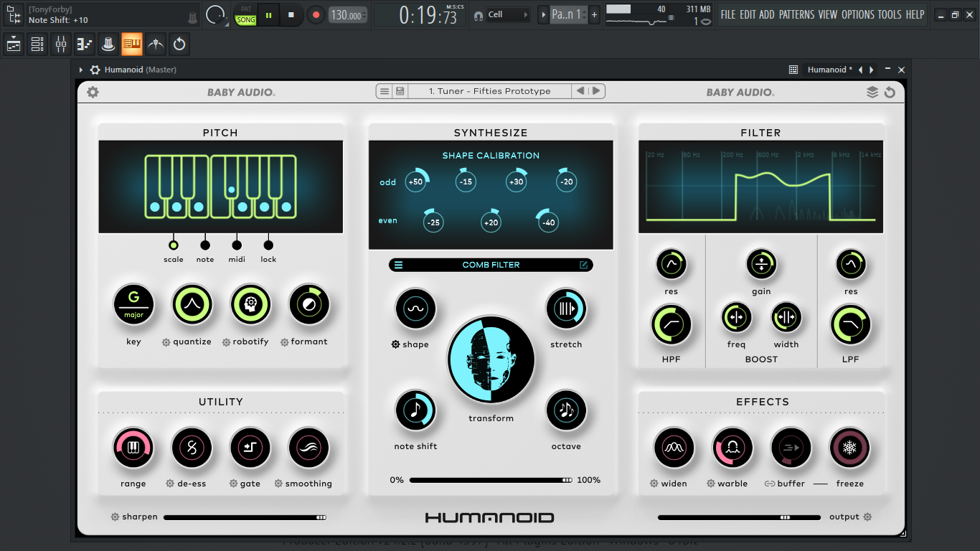
Task: Click the undo/reset arrow icon in plugin header
Action: 890,92
